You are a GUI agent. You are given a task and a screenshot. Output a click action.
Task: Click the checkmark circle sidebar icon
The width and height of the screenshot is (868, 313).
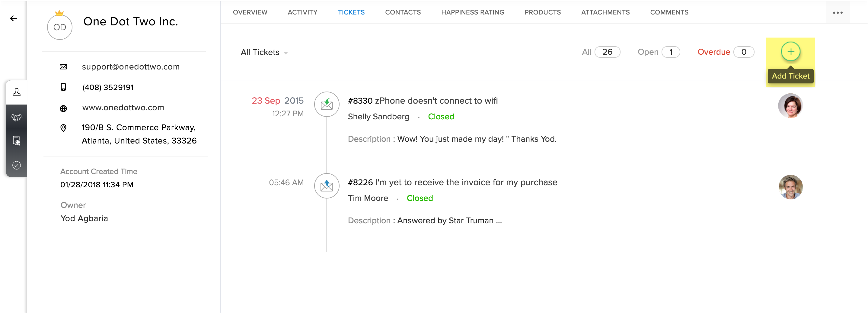(x=17, y=165)
